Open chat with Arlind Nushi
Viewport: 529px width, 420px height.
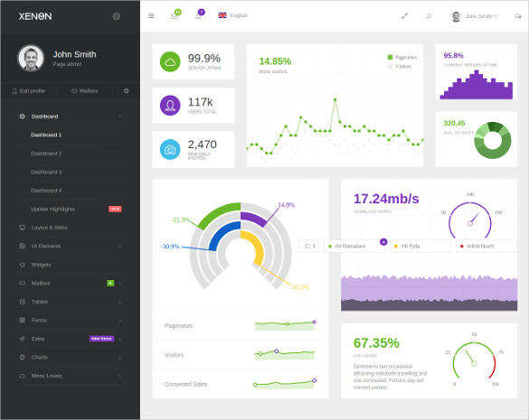coord(486,246)
